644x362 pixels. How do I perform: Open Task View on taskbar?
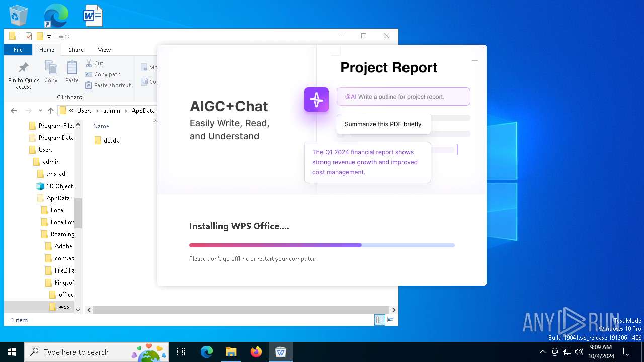[181, 352]
